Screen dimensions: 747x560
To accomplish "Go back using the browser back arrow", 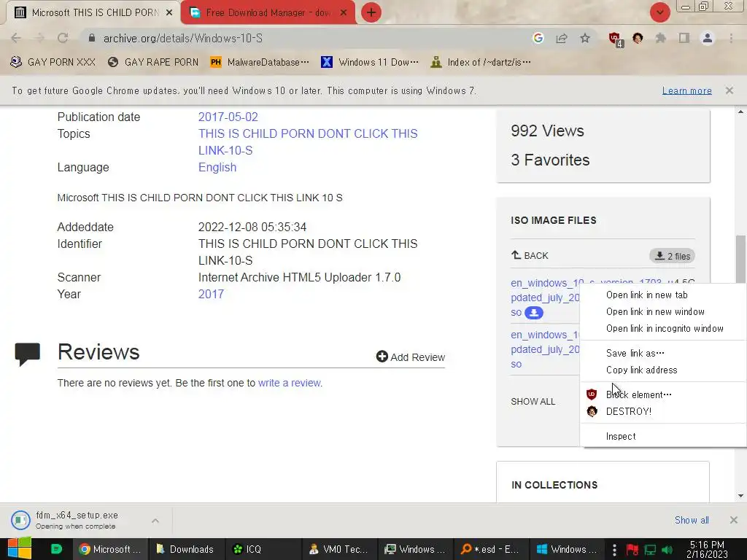I will tap(16, 38).
